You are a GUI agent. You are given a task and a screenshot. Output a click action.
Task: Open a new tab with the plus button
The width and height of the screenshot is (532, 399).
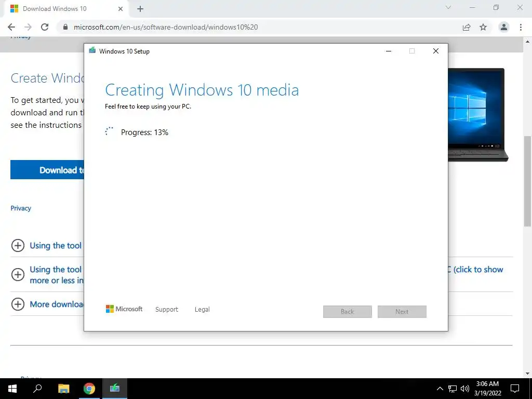click(140, 9)
